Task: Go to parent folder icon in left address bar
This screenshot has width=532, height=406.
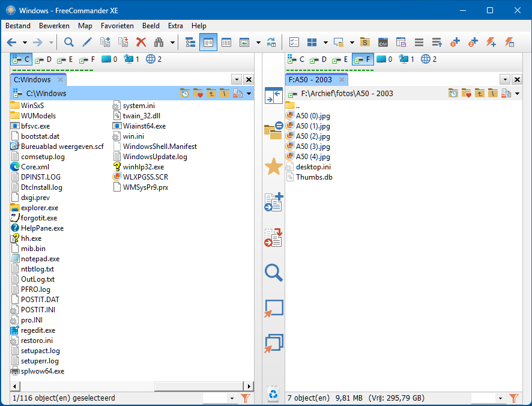Action: point(211,93)
